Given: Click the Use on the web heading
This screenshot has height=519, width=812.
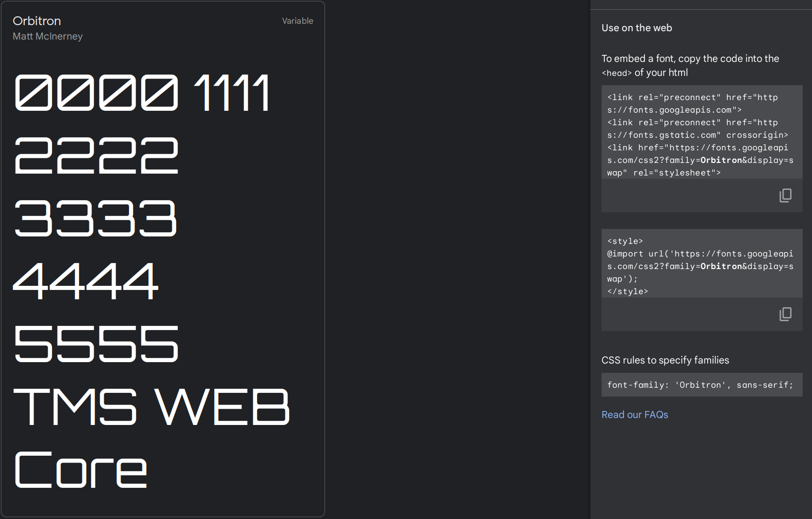Looking at the screenshot, I should click(636, 28).
